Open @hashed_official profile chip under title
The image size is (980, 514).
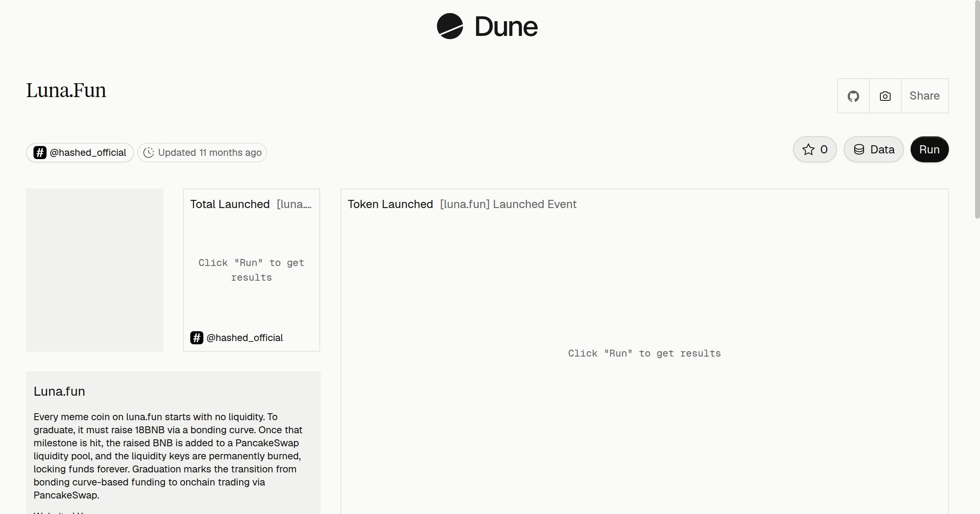pos(80,153)
